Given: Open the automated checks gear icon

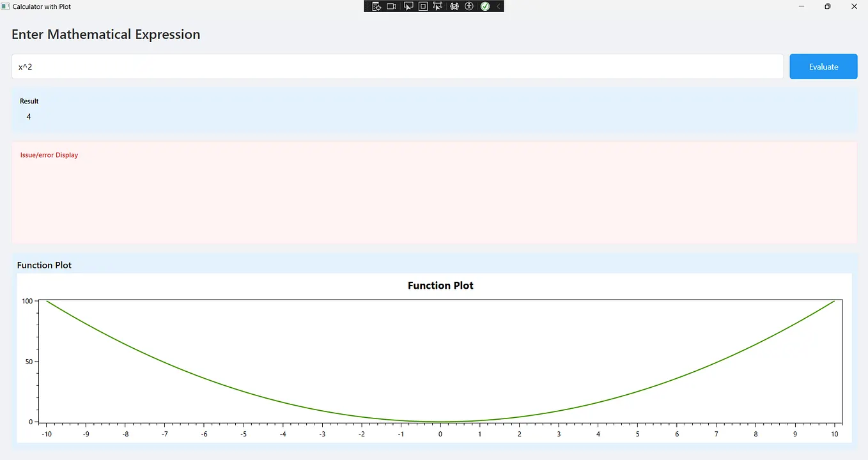Looking at the screenshot, I should pyautogui.click(x=454, y=6).
